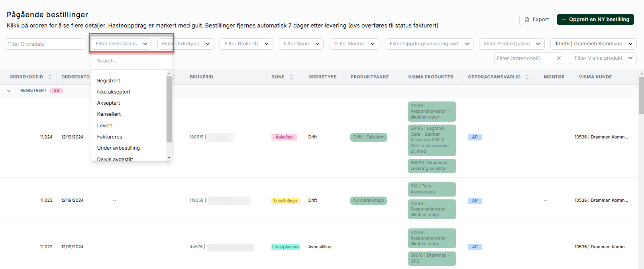Click the Search field in status dropdown

(x=132, y=61)
